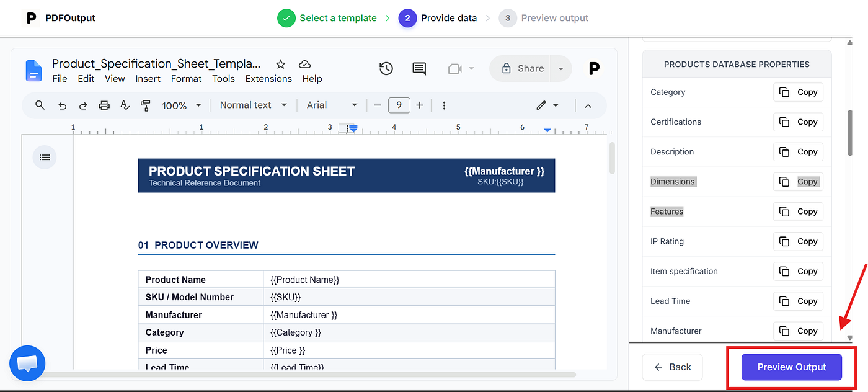
Task: Click the PDFOutput logo icon
Action: pyautogui.click(x=30, y=18)
